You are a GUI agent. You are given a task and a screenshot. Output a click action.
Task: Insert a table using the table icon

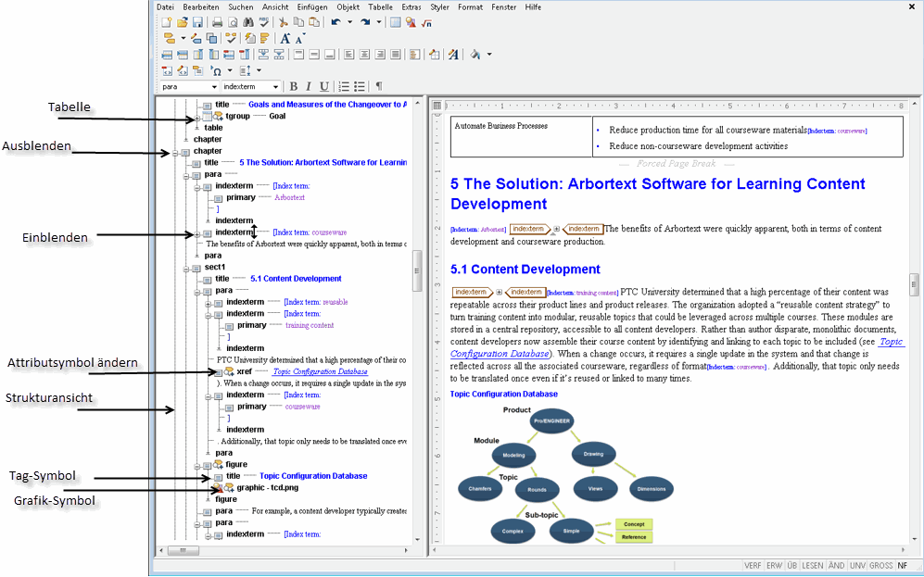(x=396, y=22)
